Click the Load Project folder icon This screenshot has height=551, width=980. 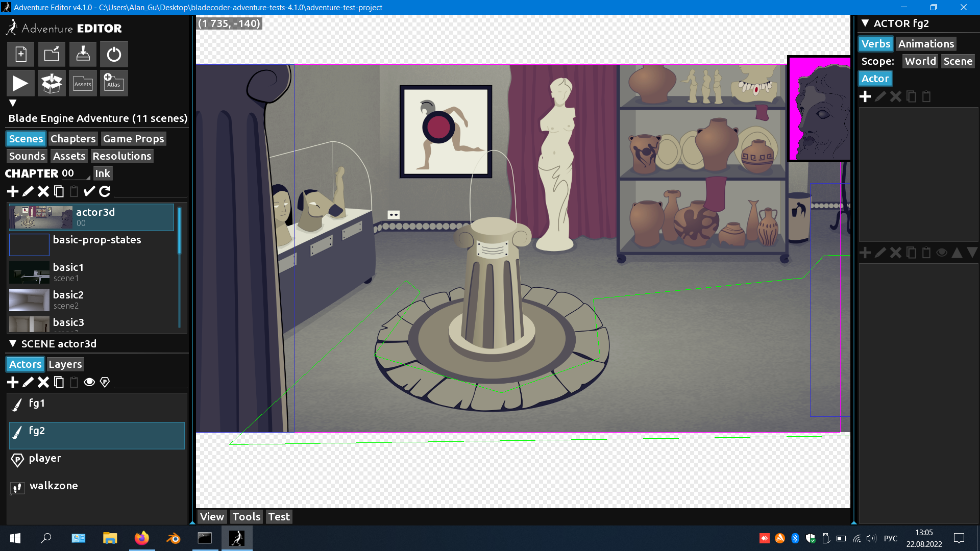tap(52, 54)
